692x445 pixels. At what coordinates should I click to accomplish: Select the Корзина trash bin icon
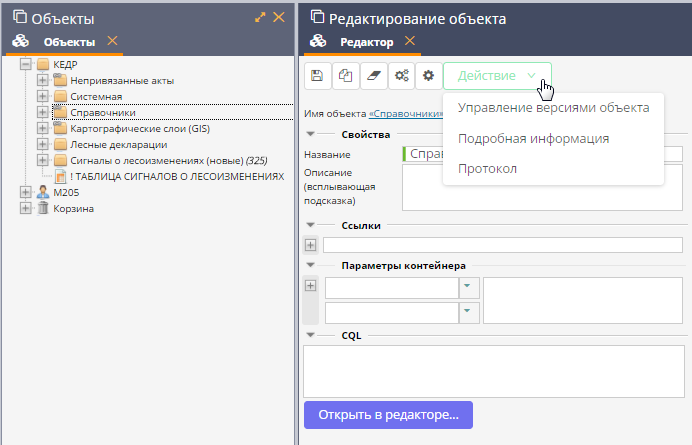click(43, 208)
